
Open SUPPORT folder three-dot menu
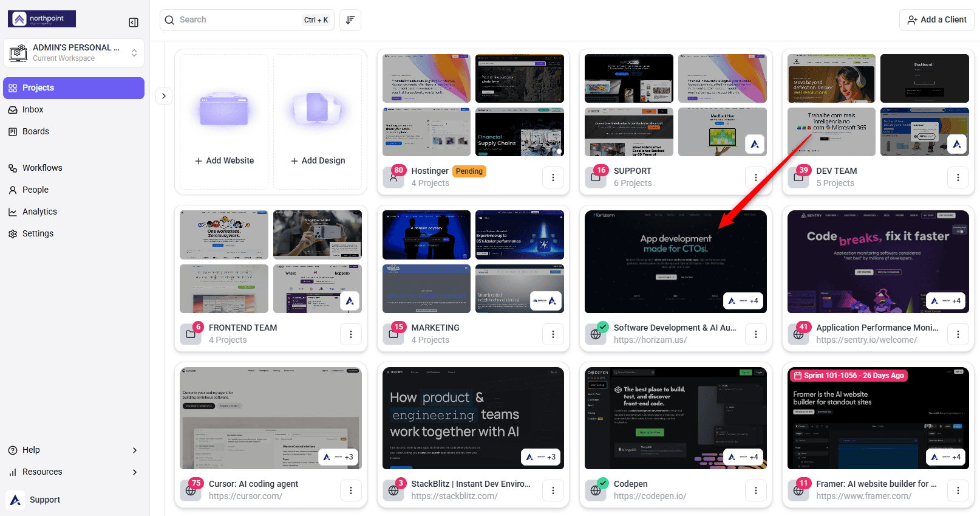[755, 177]
